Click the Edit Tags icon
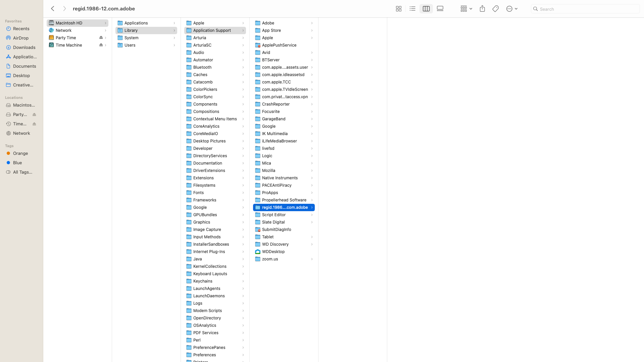The image size is (644, 362). coord(495,9)
